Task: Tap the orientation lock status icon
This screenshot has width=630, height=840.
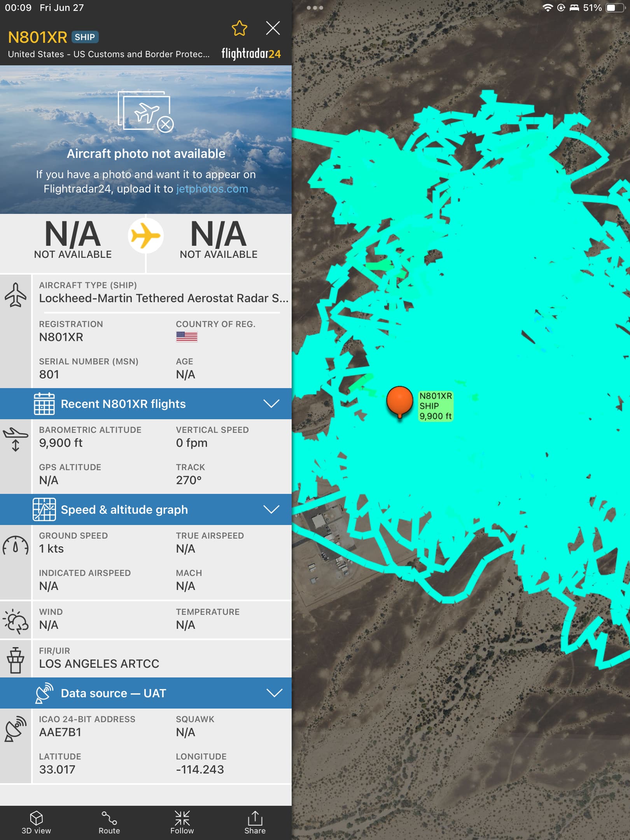Action: (561, 8)
